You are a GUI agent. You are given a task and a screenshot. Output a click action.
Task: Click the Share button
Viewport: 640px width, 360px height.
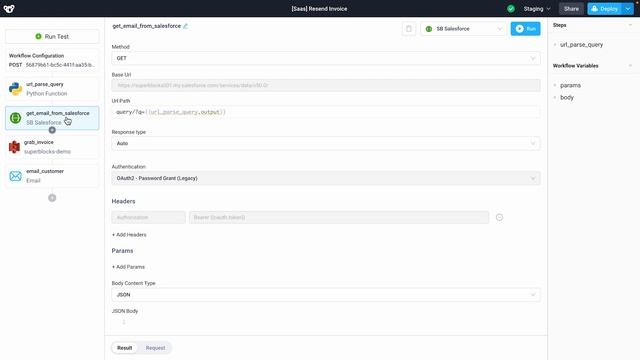click(571, 9)
